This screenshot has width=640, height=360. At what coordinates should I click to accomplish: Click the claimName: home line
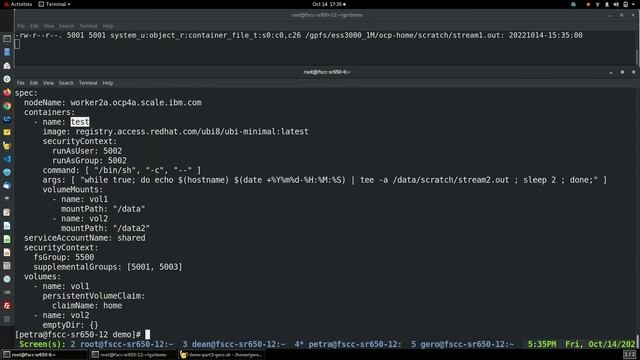(87, 306)
